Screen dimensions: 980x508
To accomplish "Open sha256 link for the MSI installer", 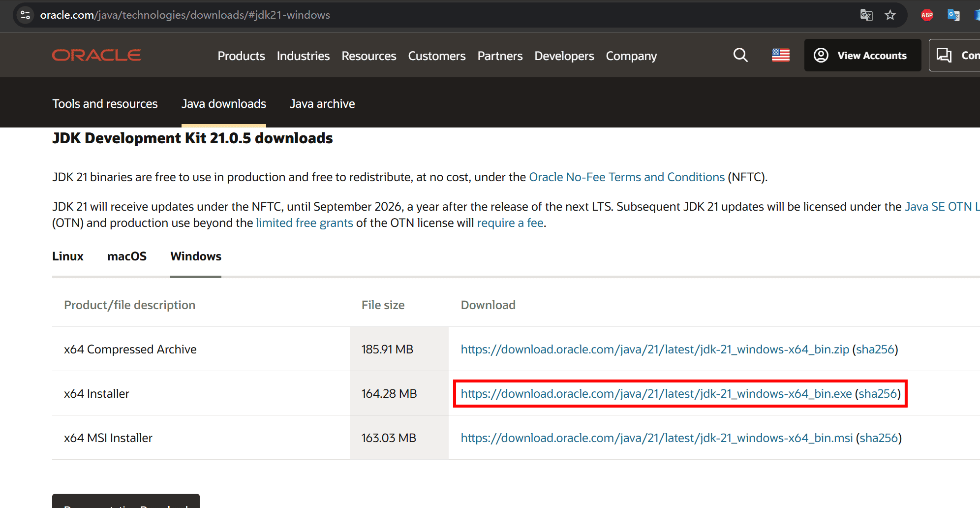I will click(879, 438).
